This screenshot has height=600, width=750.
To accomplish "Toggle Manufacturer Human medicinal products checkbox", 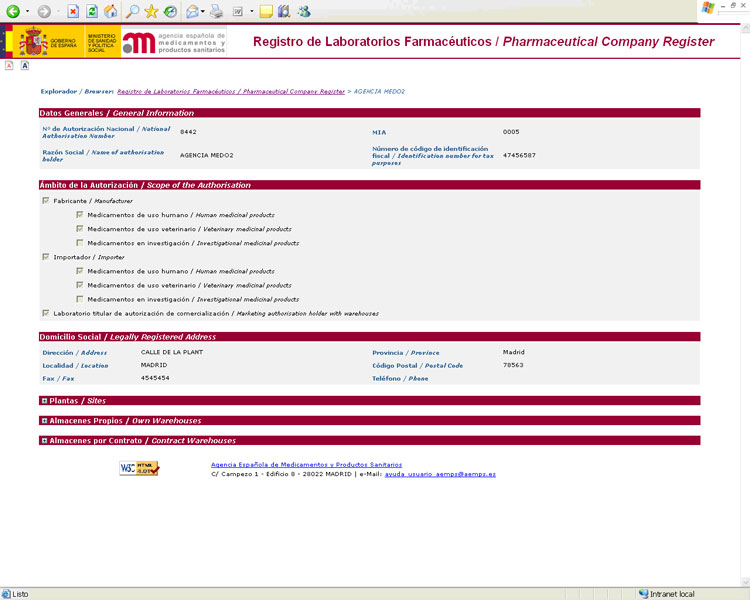I will point(80,215).
